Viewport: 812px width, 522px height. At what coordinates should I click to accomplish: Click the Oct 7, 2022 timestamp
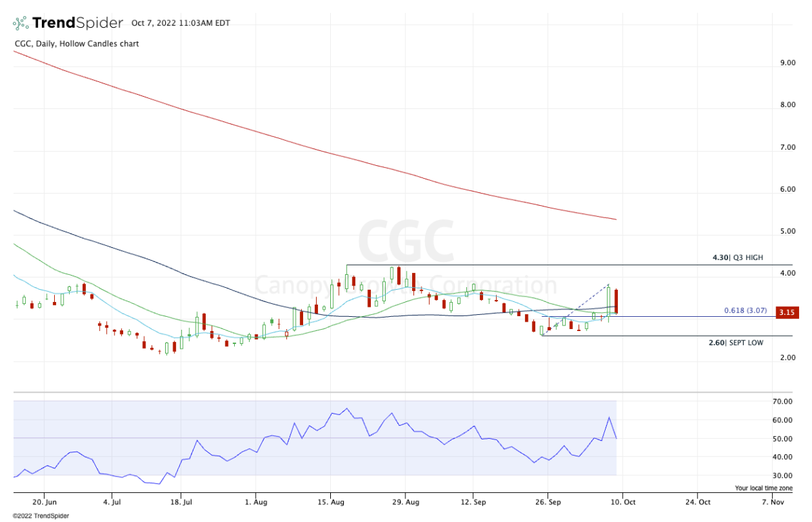[x=181, y=23]
